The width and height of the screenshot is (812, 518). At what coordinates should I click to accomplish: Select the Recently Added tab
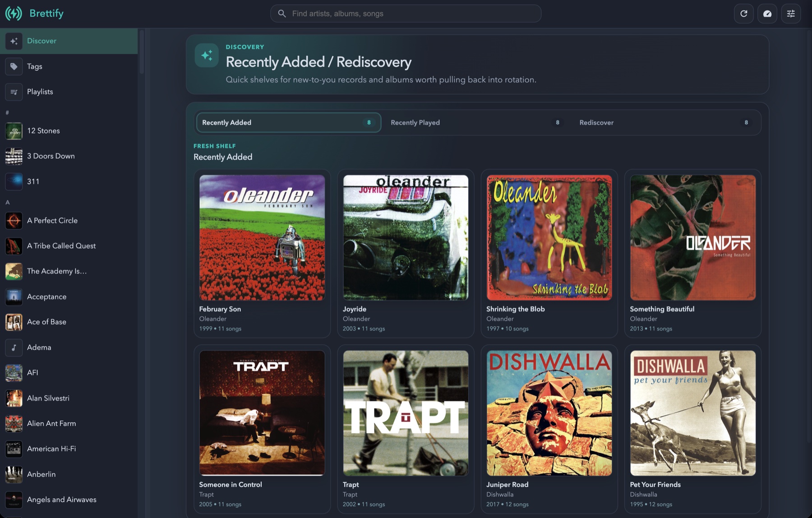coord(289,122)
